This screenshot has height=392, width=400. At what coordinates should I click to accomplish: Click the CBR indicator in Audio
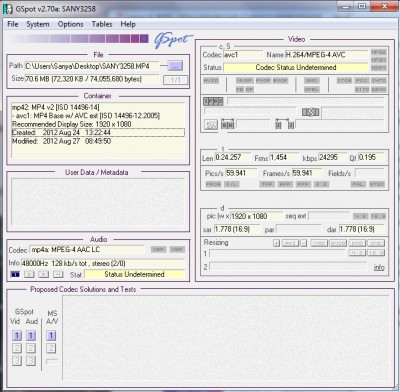click(158, 249)
